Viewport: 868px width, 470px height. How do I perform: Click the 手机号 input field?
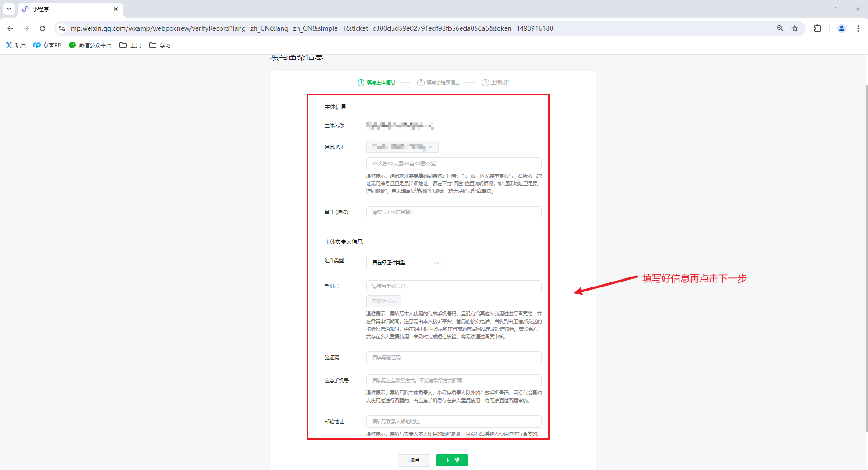tap(453, 286)
